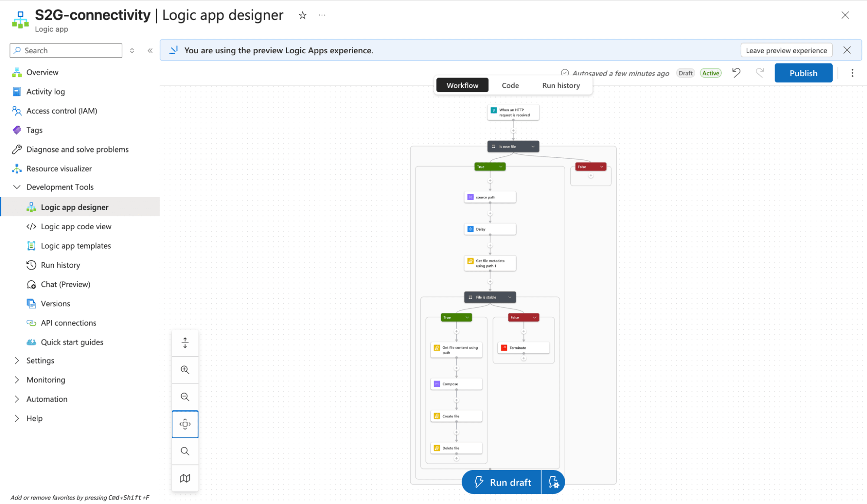The width and height of the screenshot is (867, 504).
Task: Open run draft settings icon button
Action: (x=553, y=482)
